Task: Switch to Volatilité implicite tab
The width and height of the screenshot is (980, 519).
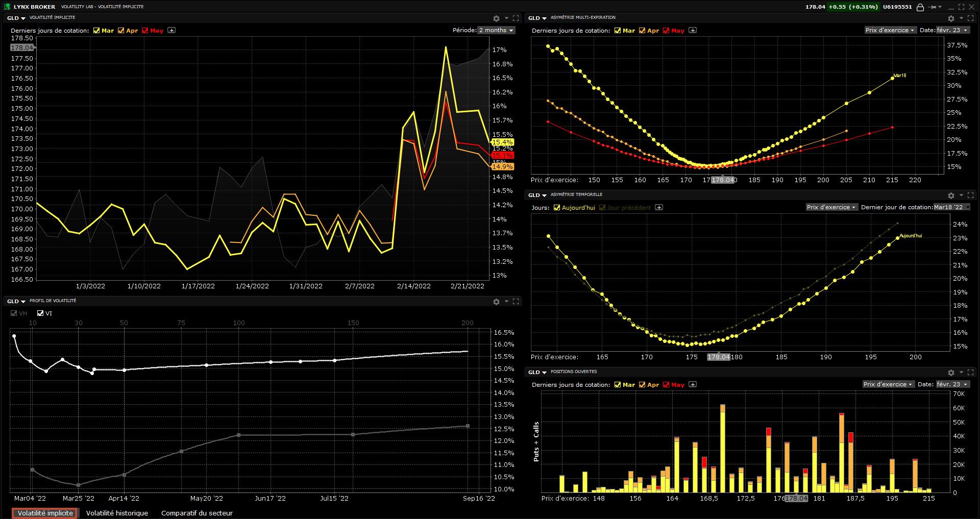Action: tap(45, 513)
